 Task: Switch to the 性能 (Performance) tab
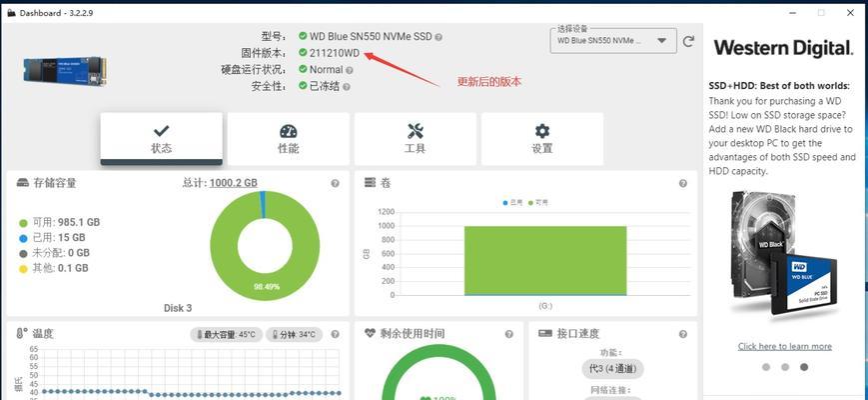tap(289, 139)
